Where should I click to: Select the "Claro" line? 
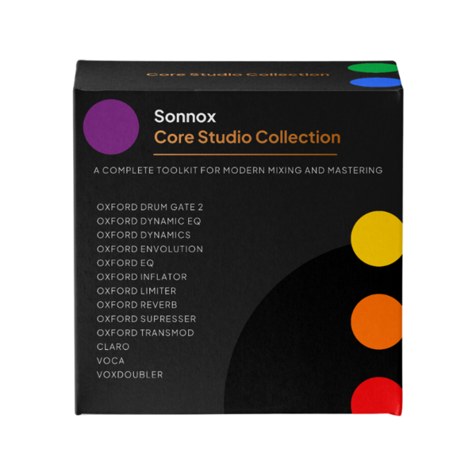(x=113, y=347)
